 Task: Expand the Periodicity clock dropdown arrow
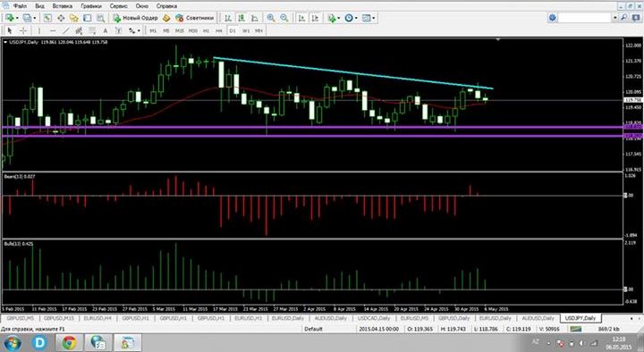[x=356, y=19]
